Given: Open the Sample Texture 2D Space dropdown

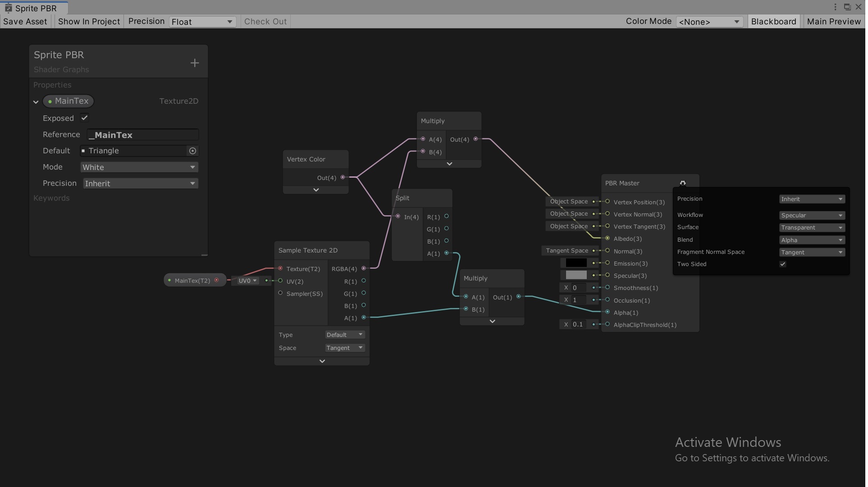Looking at the screenshot, I should tap(345, 348).
